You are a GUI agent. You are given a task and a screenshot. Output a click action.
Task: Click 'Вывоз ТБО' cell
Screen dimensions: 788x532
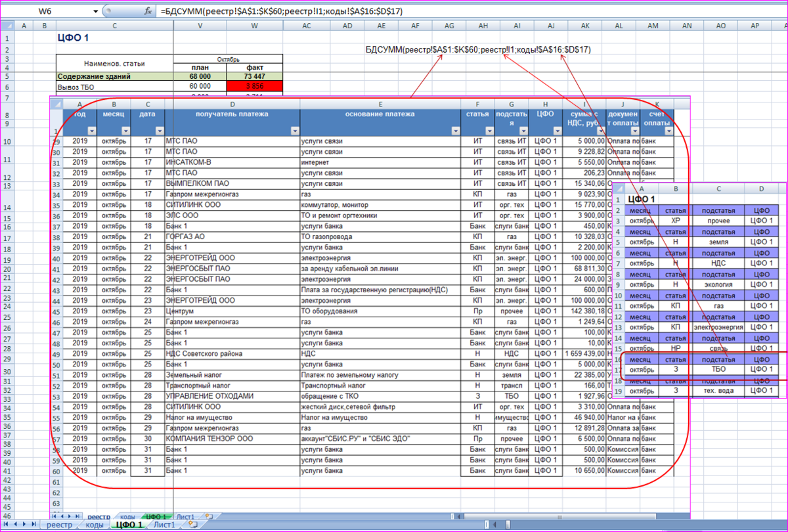tap(114, 86)
